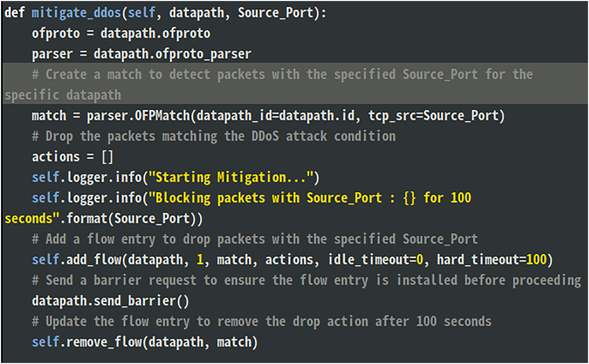Image resolution: width=589 pixels, height=364 pixels.
Task: Click the mitigate_ddos function name
Action: [76, 13]
